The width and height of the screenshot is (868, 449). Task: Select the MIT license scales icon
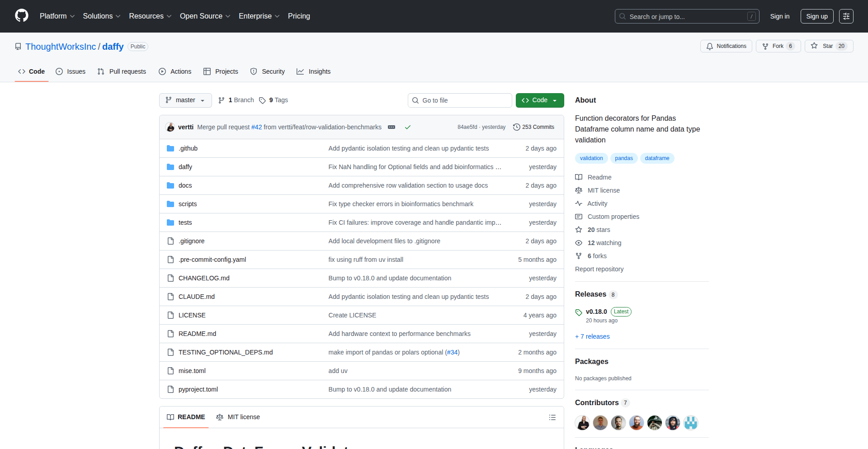(x=579, y=190)
